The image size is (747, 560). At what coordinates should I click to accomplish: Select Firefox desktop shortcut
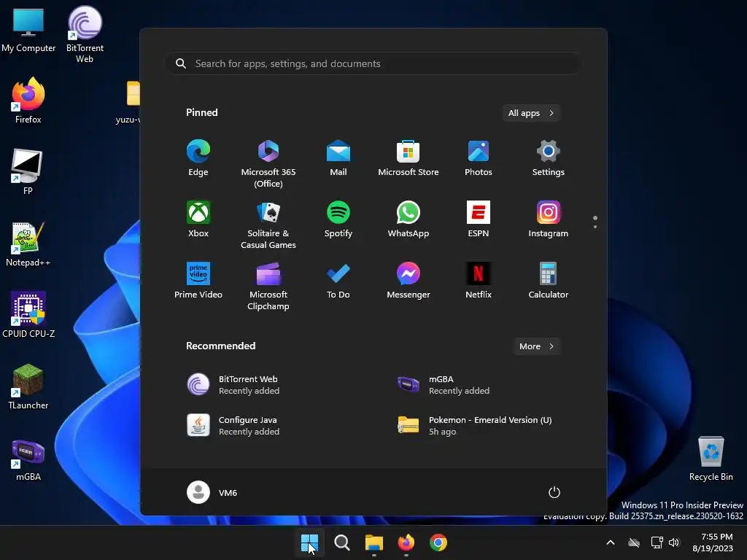point(28,101)
